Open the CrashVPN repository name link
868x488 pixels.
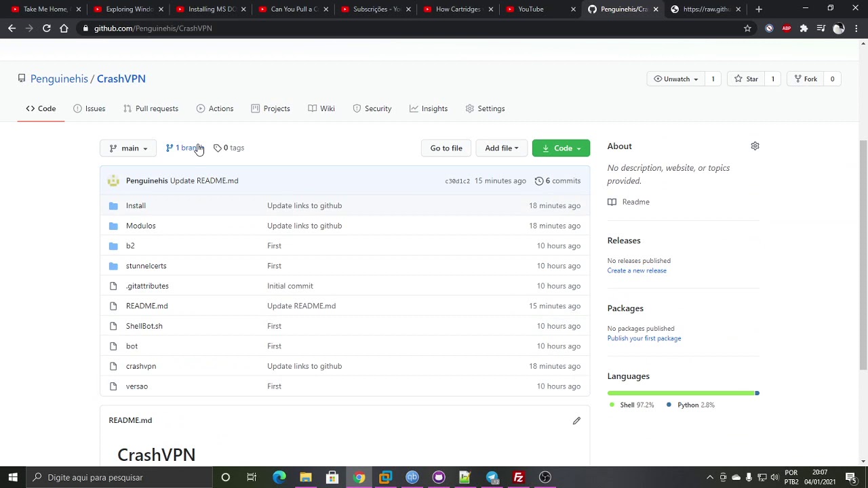(121, 79)
